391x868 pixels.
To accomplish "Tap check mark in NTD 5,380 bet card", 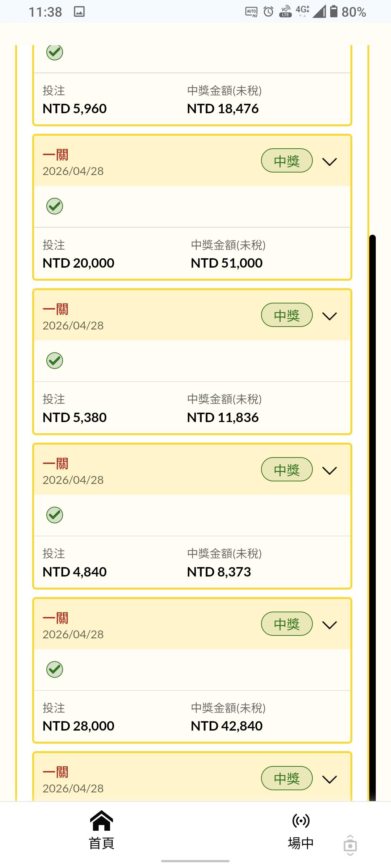I will click(x=55, y=361).
